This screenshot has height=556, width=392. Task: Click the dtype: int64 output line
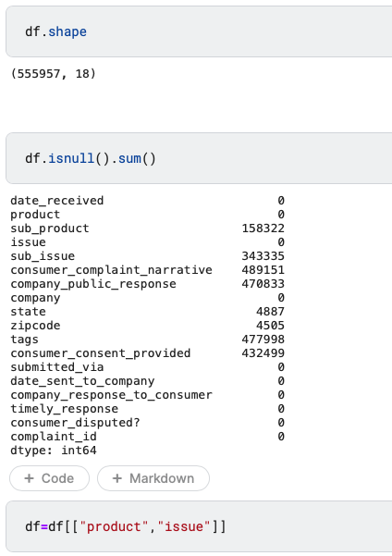click(x=54, y=451)
